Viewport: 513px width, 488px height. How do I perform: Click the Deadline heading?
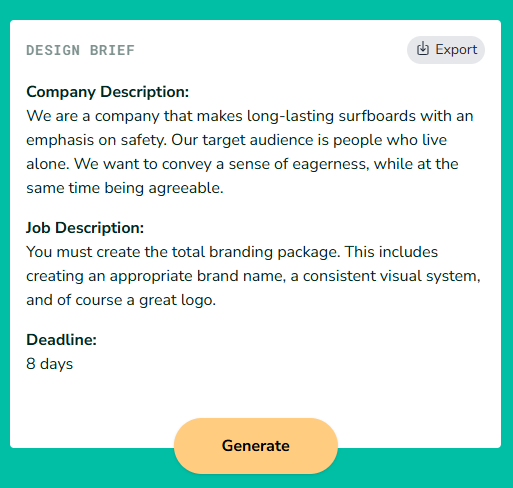[61, 340]
